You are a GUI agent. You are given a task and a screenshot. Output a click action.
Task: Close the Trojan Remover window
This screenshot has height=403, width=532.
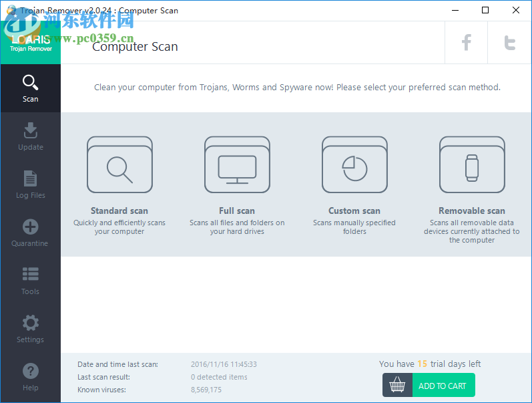(516, 10)
